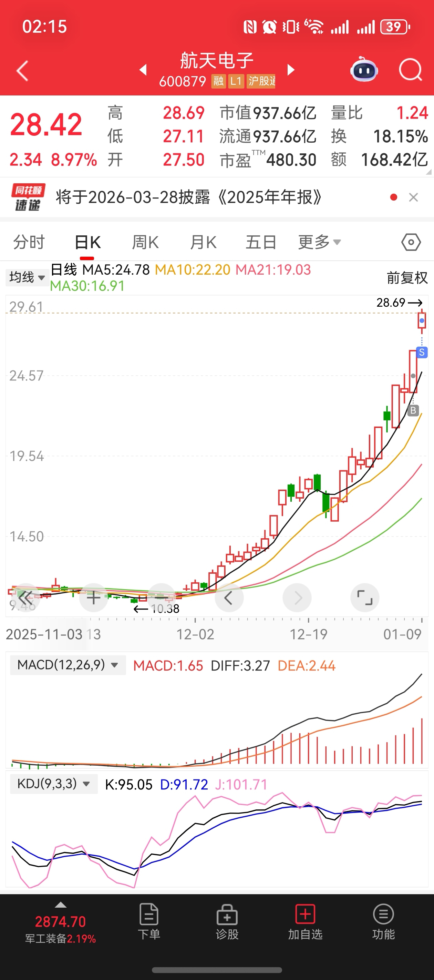The height and width of the screenshot is (980, 434).
Task: Select 分时 intraday tab
Action: click(29, 242)
